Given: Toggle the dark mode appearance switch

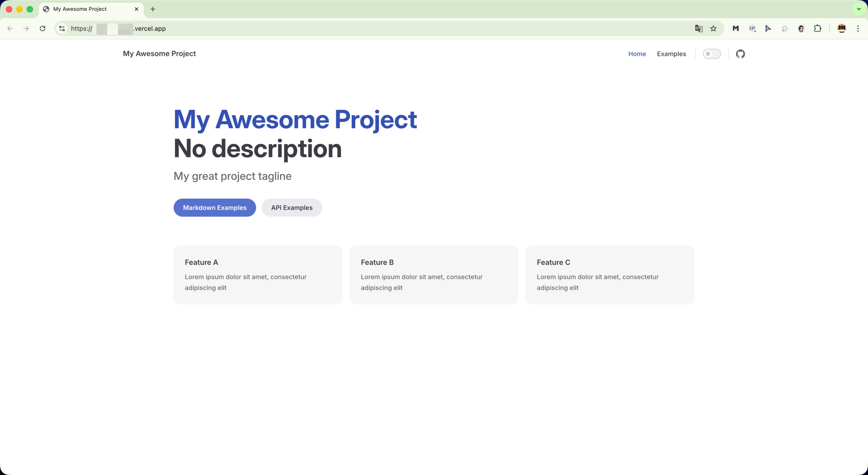Looking at the screenshot, I should click(712, 54).
